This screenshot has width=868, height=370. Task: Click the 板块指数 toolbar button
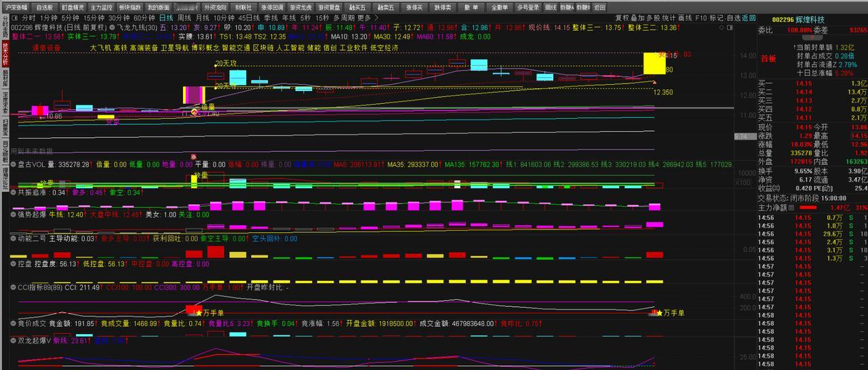[130, 7]
